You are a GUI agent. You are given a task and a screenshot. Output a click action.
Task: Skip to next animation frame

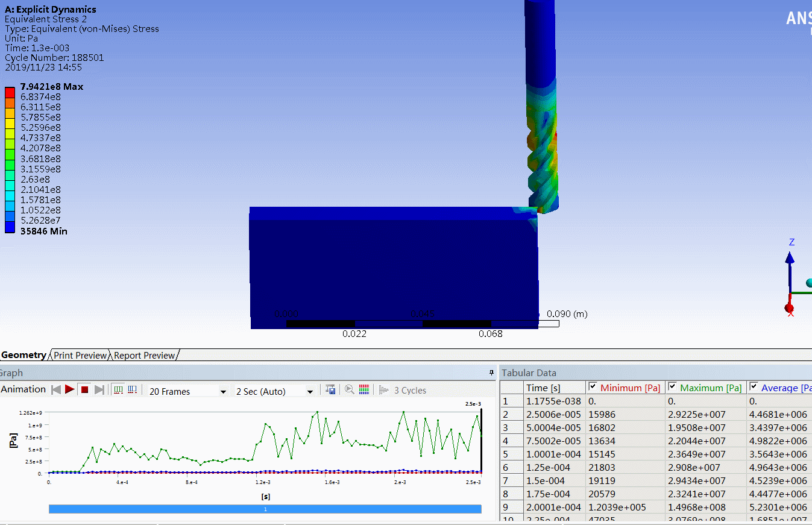coord(99,390)
